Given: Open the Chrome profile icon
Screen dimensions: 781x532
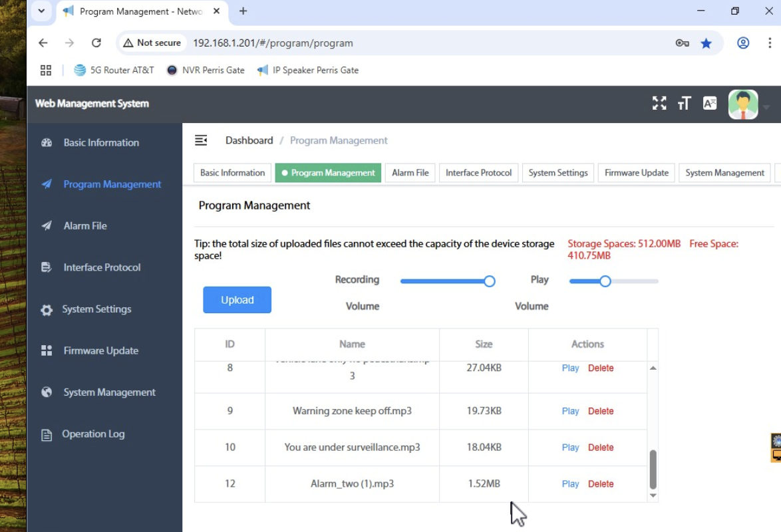Looking at the screenshot, I should coord(742,43).
